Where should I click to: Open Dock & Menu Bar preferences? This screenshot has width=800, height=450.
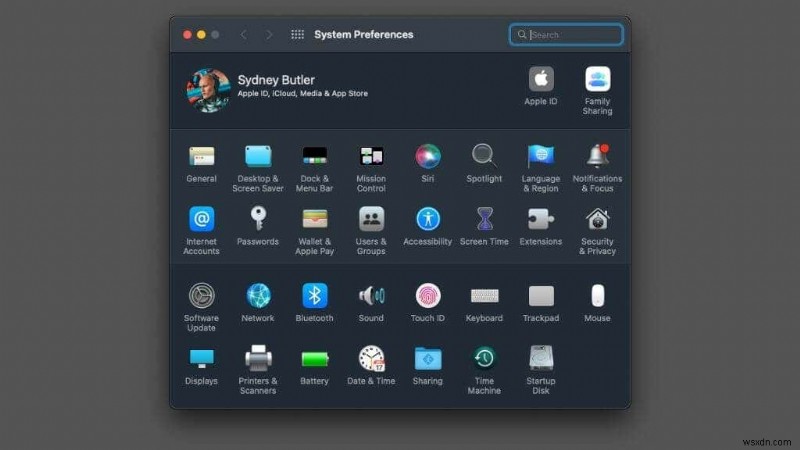[x=315, y=156]
